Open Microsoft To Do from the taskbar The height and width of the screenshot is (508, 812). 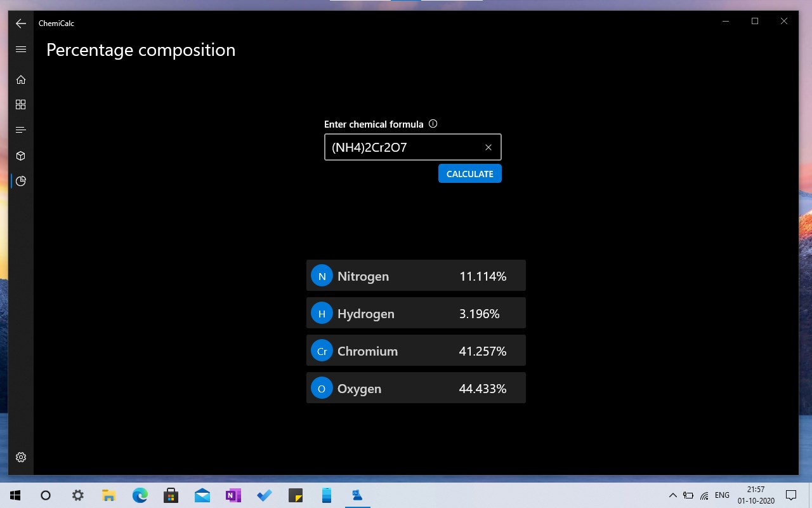[264, 495]
